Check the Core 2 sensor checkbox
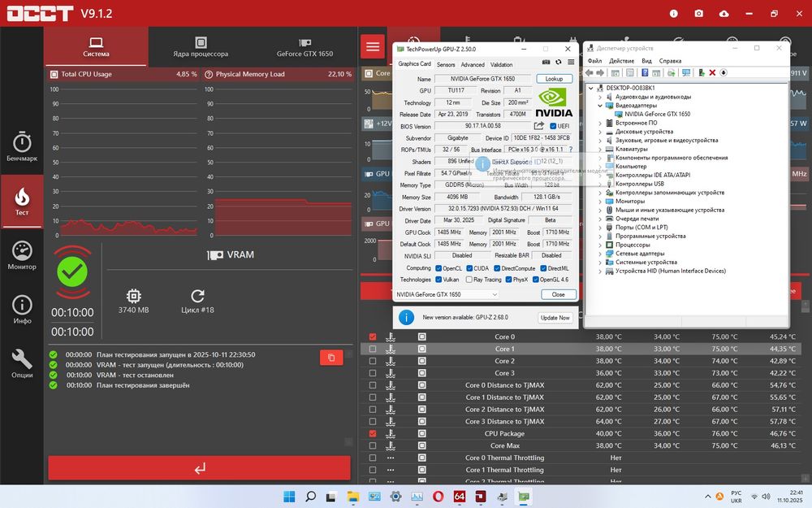Screen dimensions: 812x508 (x=373, y=361)
